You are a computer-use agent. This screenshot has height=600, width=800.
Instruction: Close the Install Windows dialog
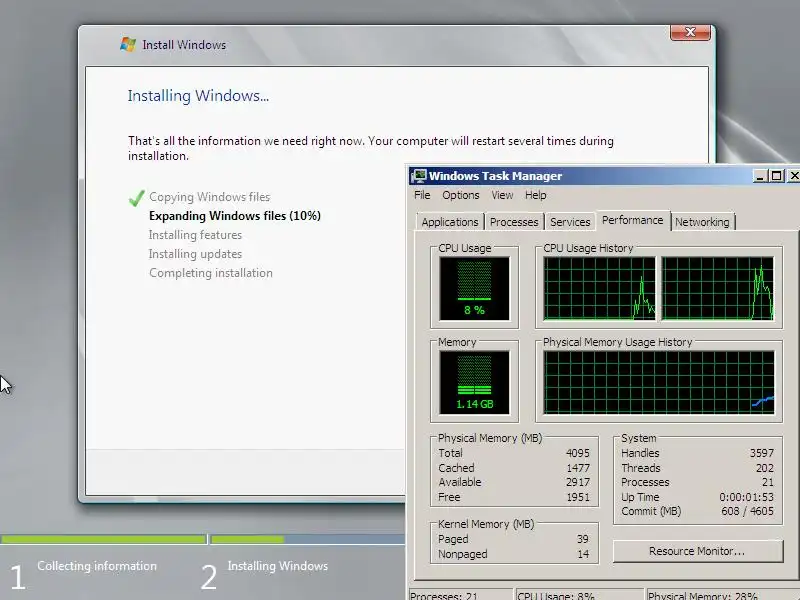point(690,32)
